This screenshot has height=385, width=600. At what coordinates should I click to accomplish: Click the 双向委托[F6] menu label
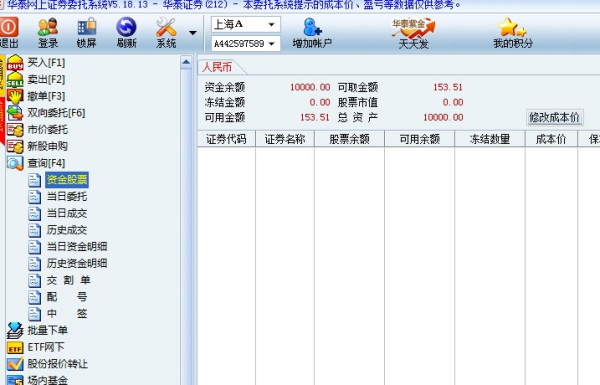click(56, 113)
